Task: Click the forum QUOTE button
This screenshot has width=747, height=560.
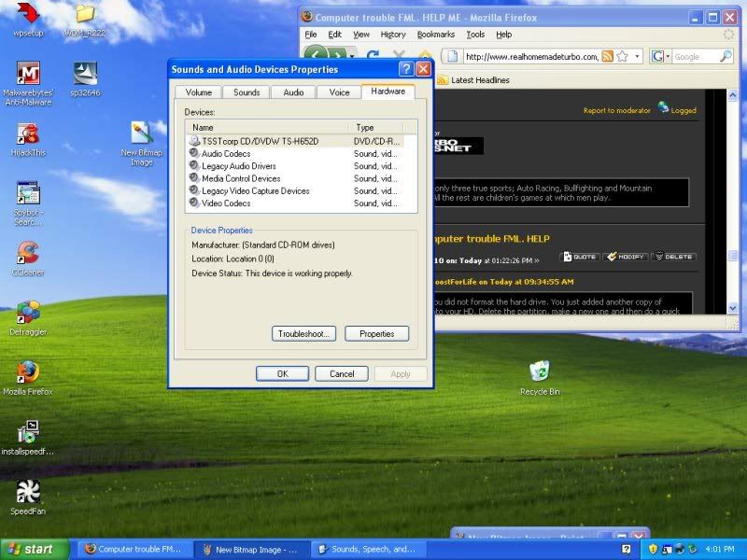Action: pyautogui.click(x=579, y=257)
